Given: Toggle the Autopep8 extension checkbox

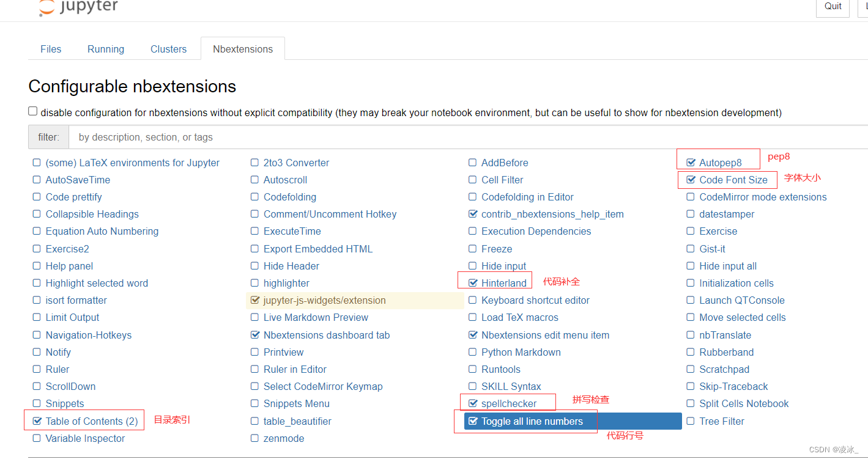Looking at the screenshot, I should click(691, 163).
